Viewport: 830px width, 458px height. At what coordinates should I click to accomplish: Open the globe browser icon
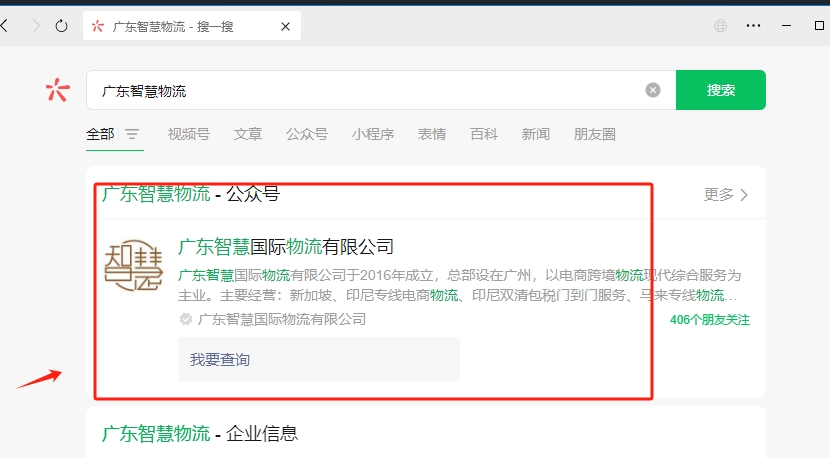[720, 25]
